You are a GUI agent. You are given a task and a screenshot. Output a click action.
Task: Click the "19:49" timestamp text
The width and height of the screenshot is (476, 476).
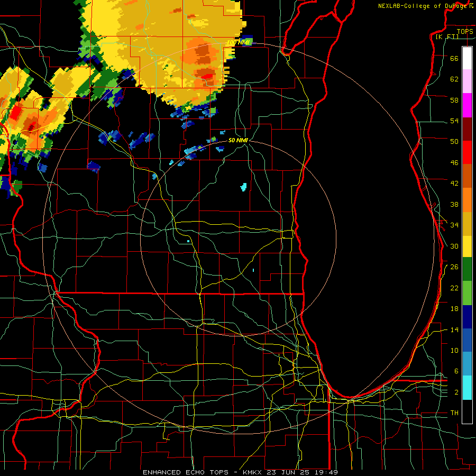326,472
